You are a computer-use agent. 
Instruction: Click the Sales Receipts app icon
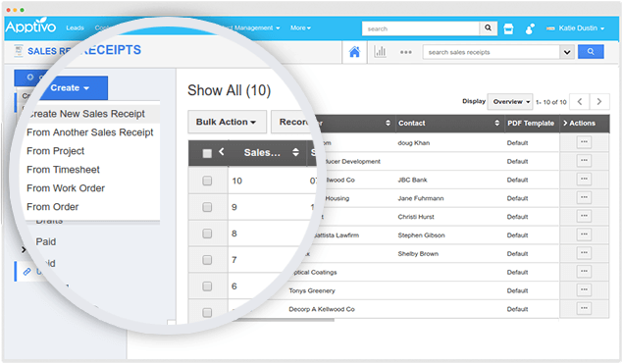[19, 51]
